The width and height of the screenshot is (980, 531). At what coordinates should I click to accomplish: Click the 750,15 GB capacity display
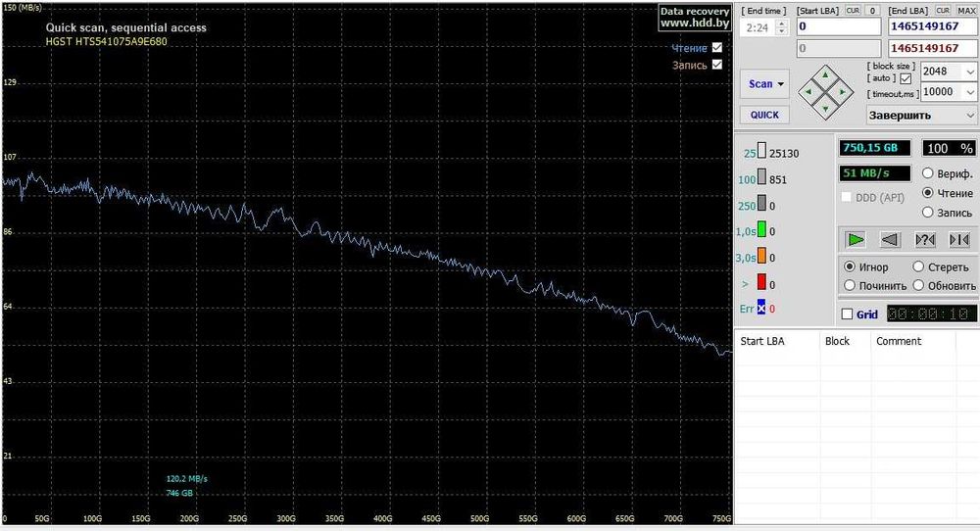coord(874,148)
